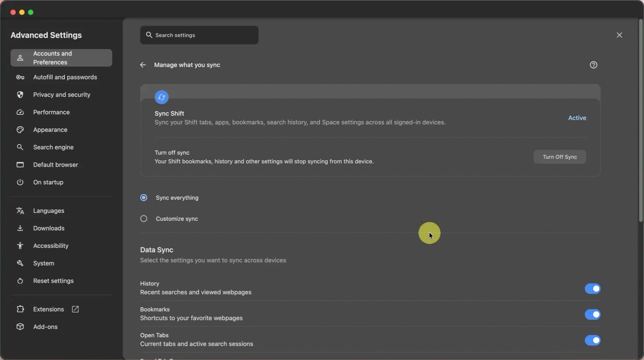Click the Open Tabs row label
The height and width of the screenshot is (360, 644).
154,335
